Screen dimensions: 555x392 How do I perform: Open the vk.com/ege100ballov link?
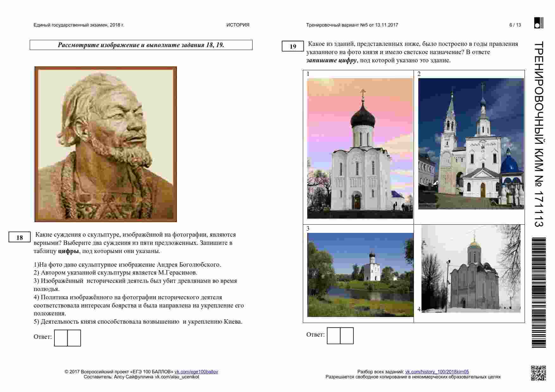click(196, 372)
